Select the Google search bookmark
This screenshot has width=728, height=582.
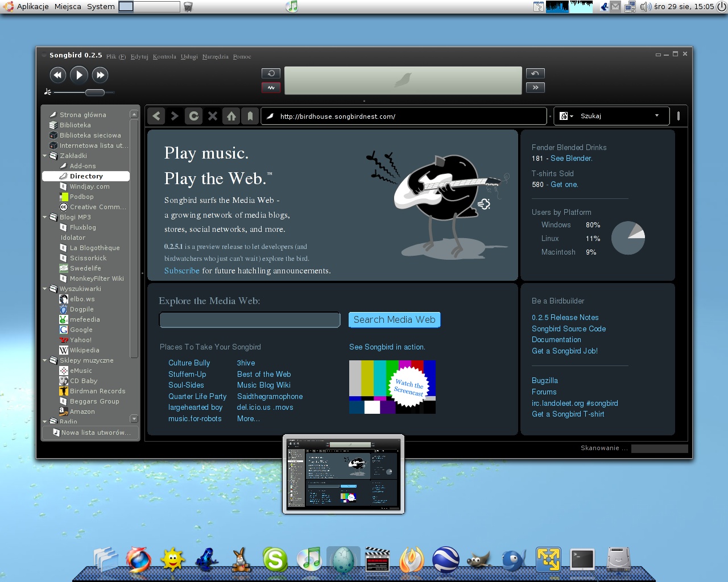click(86, 330)
